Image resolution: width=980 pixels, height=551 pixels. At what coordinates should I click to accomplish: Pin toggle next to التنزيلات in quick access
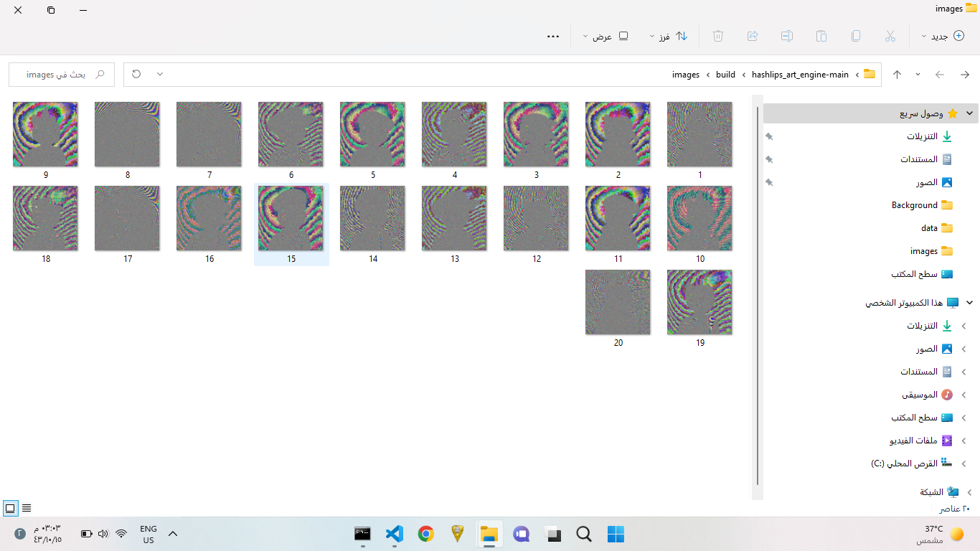pyautogui.click(x=768, y=136)
